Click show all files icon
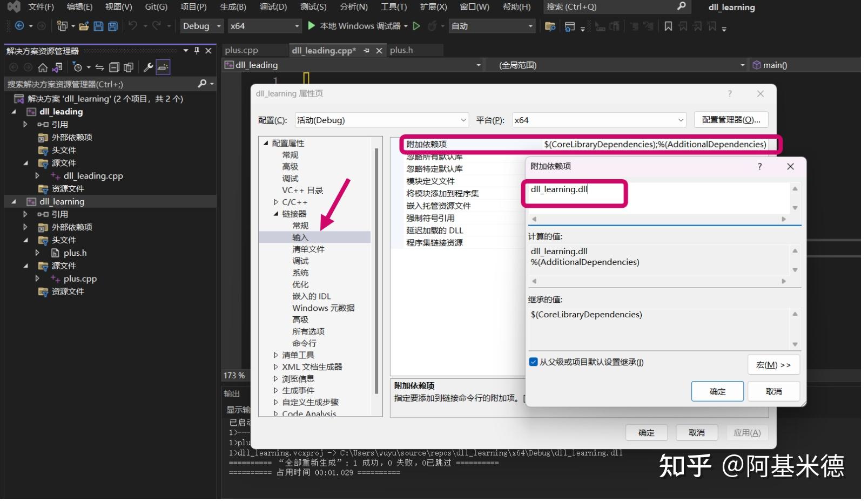 point(129,67)
